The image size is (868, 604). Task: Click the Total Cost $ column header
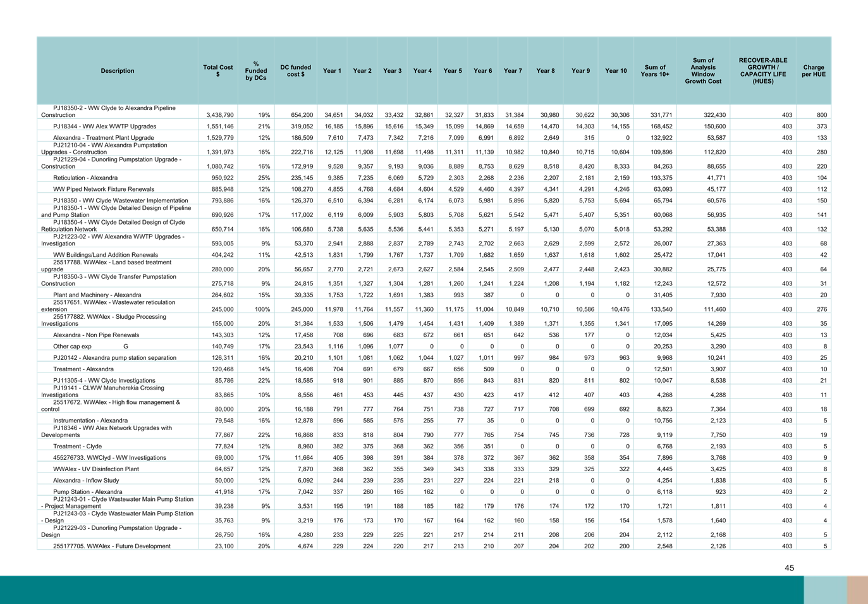(217, 71)
